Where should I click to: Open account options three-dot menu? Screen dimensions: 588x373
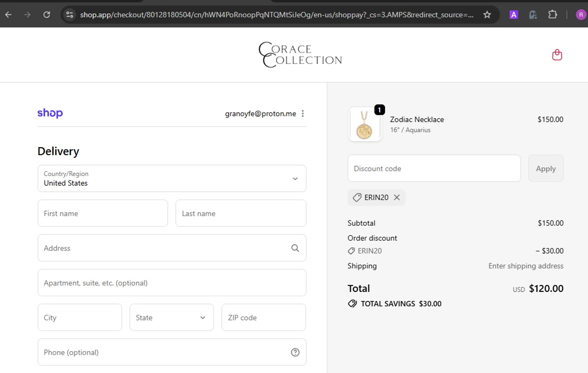(x=303, y=114)
